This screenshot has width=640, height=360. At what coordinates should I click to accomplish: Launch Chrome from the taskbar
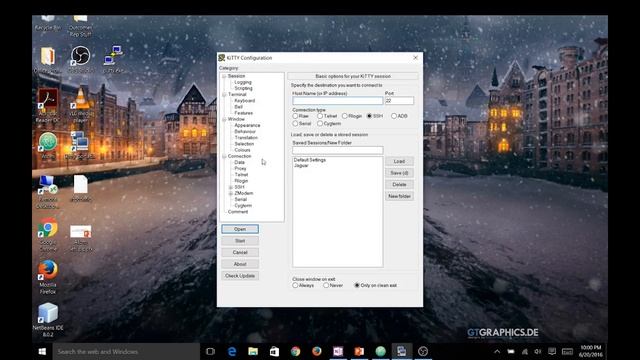(296, 351)
